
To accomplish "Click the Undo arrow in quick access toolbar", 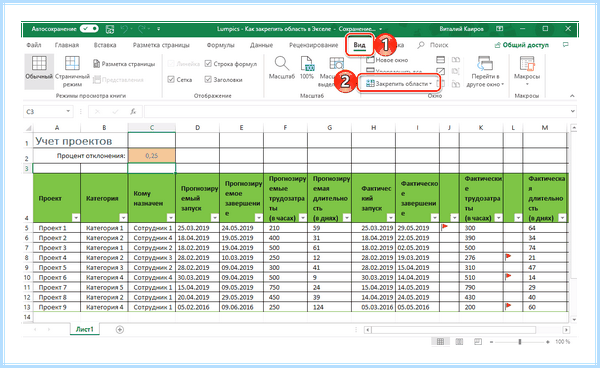I will (124, 29).
